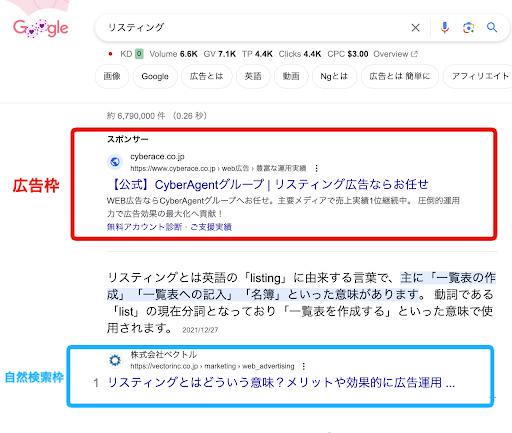Open the リスティングとはどういう意味 result title

[x=281, y=383]
